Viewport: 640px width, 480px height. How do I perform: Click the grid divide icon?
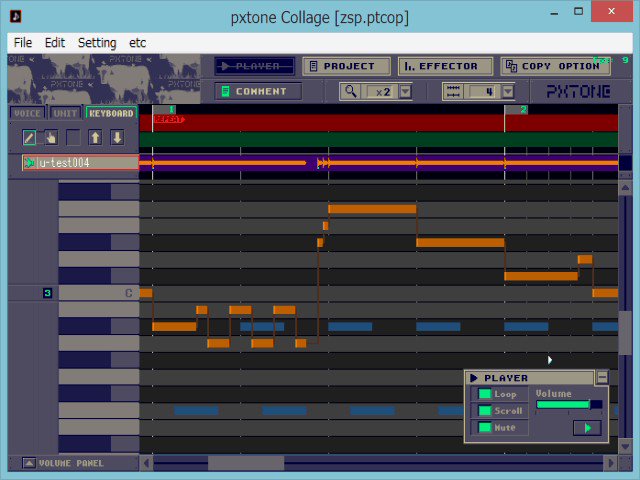453,91
